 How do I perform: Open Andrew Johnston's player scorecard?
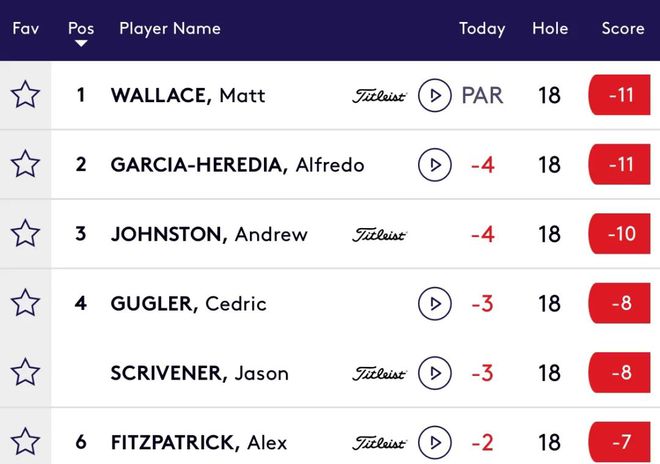pos(209,235)
